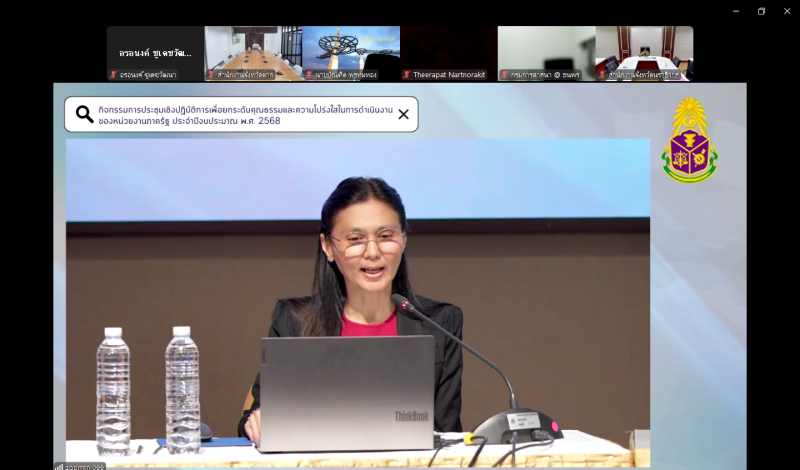Click the signal bars icon at bottom-left
The height and width of the screenshot is (470, 800).
59,466
